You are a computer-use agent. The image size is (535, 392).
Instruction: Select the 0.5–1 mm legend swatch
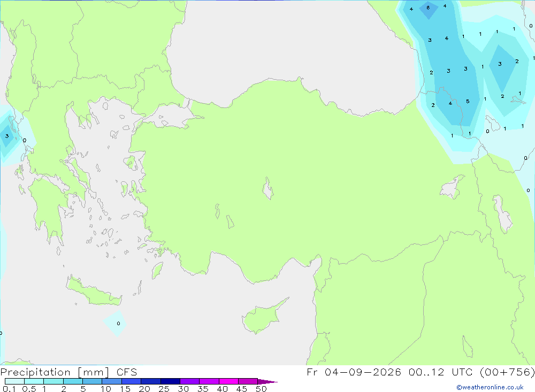coord(34,381)
